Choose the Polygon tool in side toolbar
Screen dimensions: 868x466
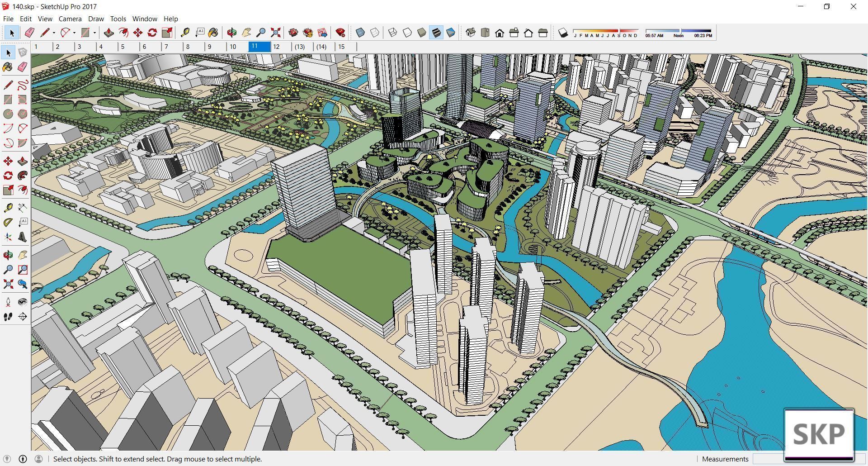23,114
